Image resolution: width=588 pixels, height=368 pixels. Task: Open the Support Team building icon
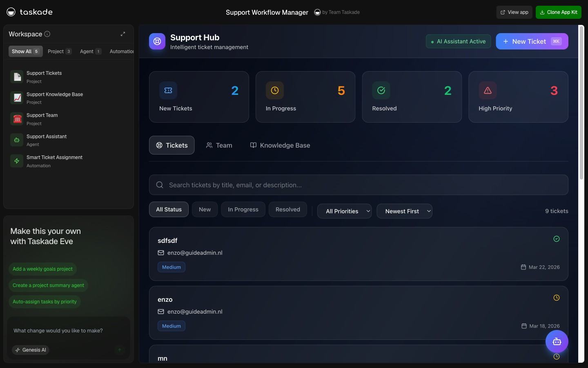click(17, 119)
